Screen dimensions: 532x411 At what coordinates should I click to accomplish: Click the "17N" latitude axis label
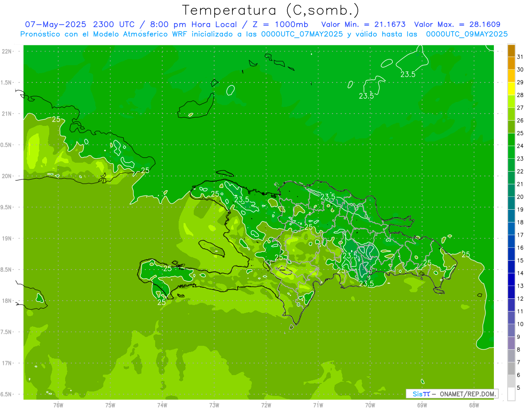7,363
